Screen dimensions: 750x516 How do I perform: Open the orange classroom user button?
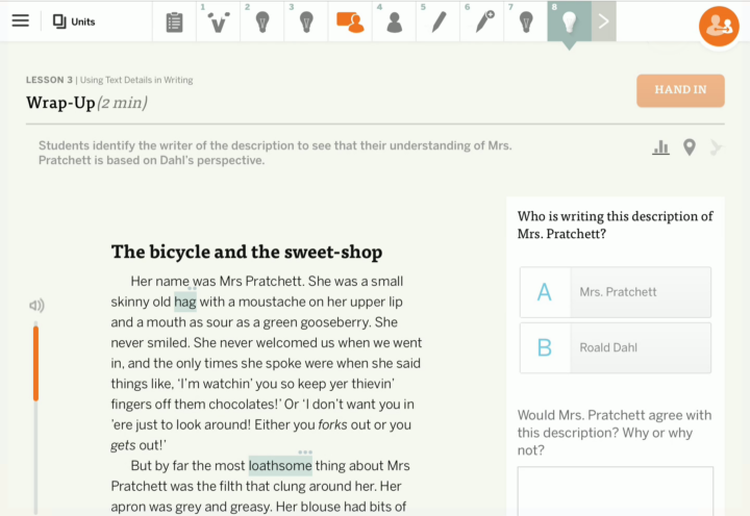719,26
